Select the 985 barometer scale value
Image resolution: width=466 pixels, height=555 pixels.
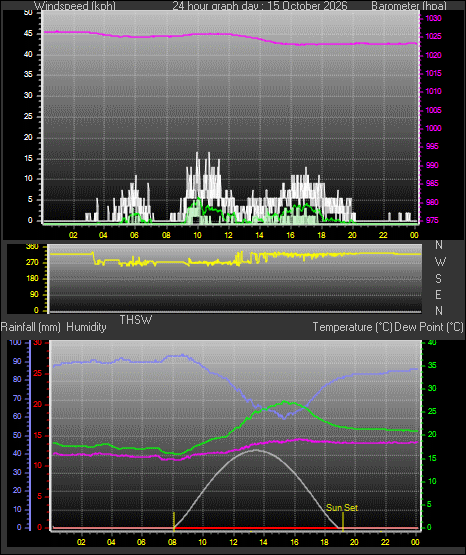432,183
